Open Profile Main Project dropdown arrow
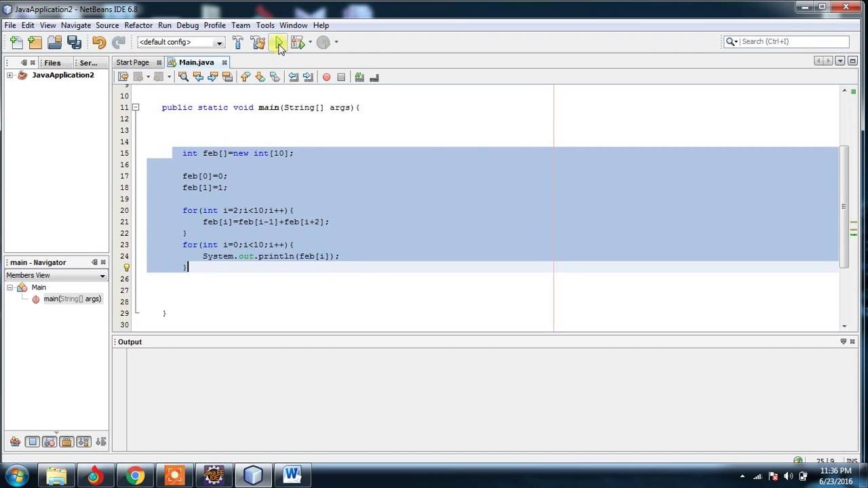 pyautogui.click(x=336, y=42)
